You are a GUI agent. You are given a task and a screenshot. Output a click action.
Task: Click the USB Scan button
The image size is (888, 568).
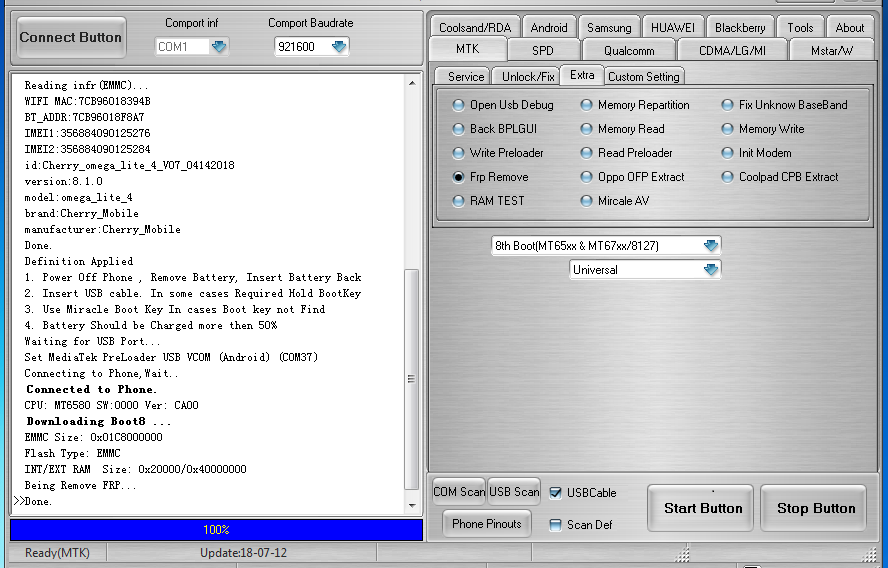(514, 492)
